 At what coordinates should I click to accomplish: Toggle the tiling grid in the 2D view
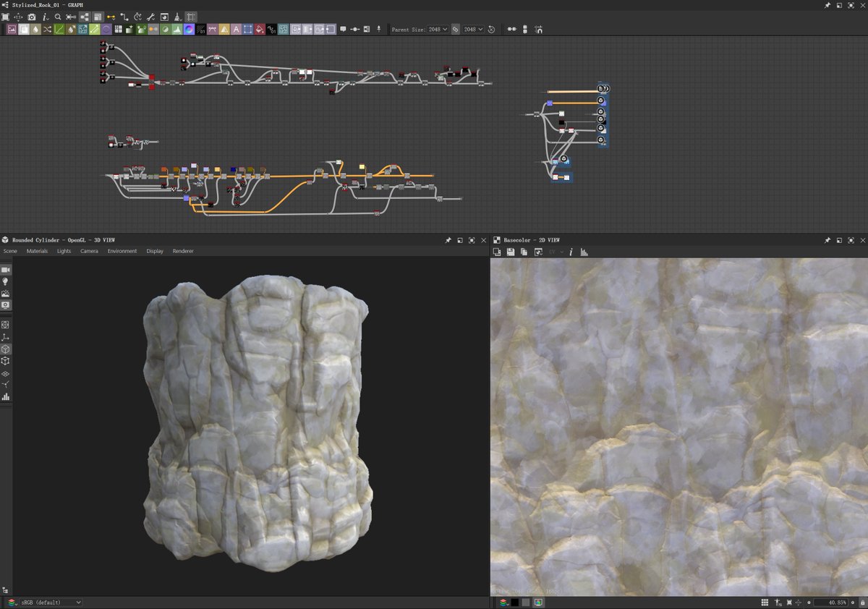[765, 602]
